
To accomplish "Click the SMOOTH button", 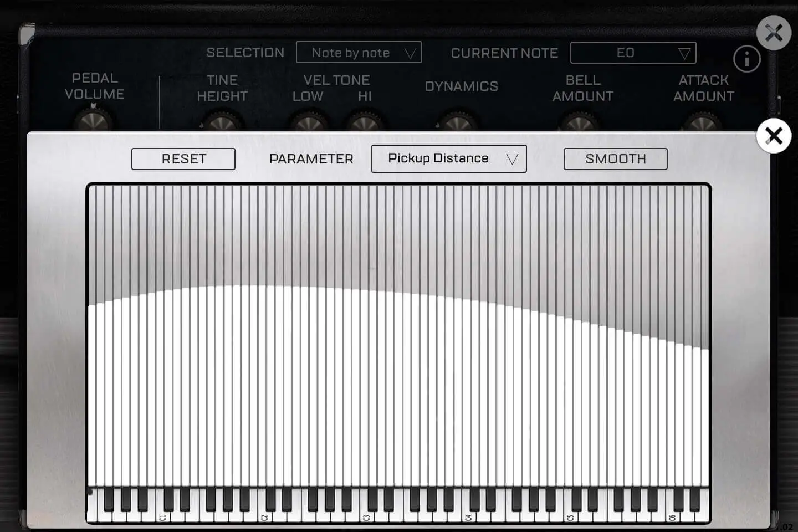I will (x=616, y=159).
